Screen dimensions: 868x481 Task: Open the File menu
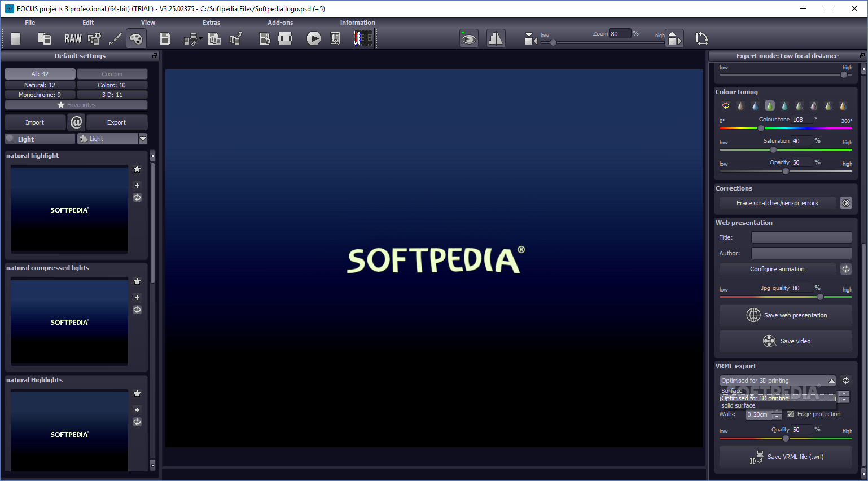coord(30,23)
